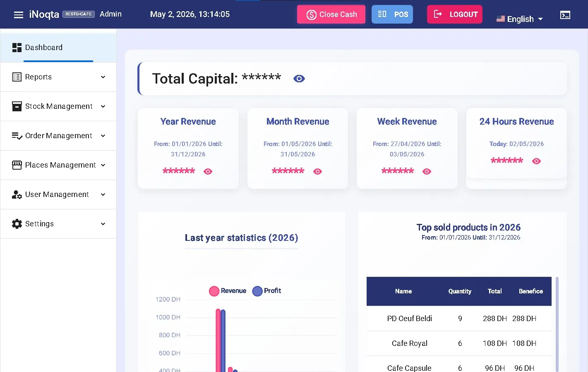Click the Admin user label
The width and height of the screenshot is (588, 372).
111,14
